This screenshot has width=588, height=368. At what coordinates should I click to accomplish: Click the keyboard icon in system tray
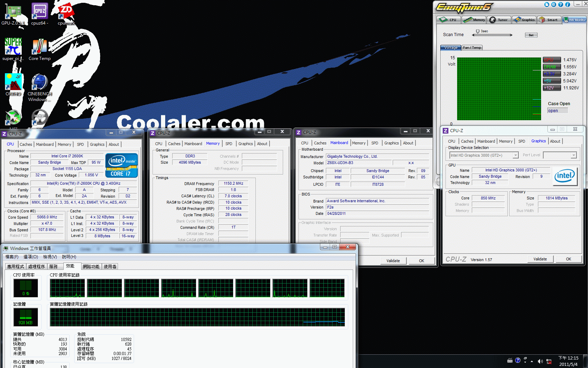tap(510, 361)
